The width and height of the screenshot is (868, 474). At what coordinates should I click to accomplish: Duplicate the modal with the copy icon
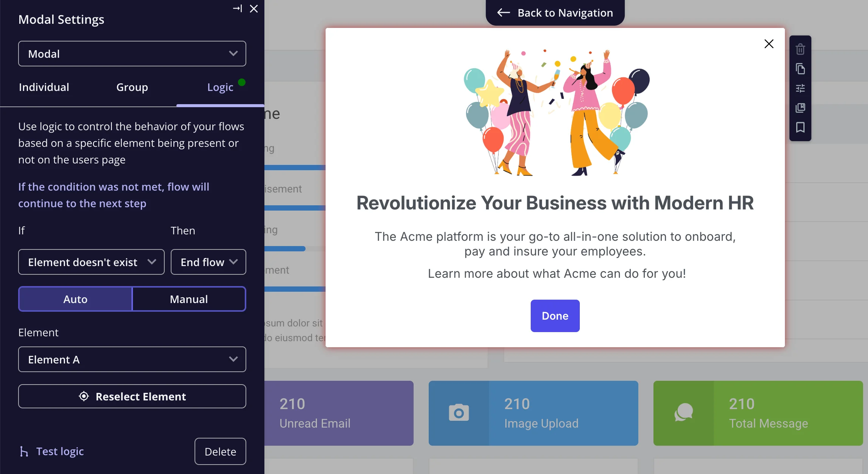click(x=800, y=69)
